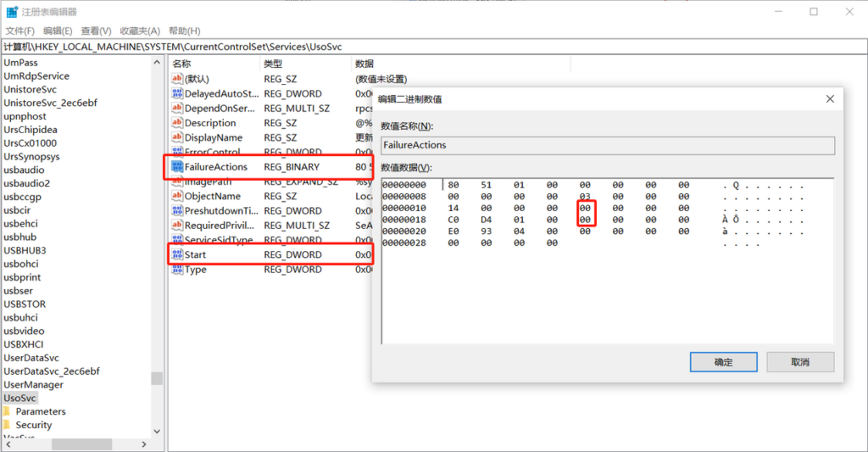
Task: Select the Security subkey in the tree
Action: (x=34, y=425)
